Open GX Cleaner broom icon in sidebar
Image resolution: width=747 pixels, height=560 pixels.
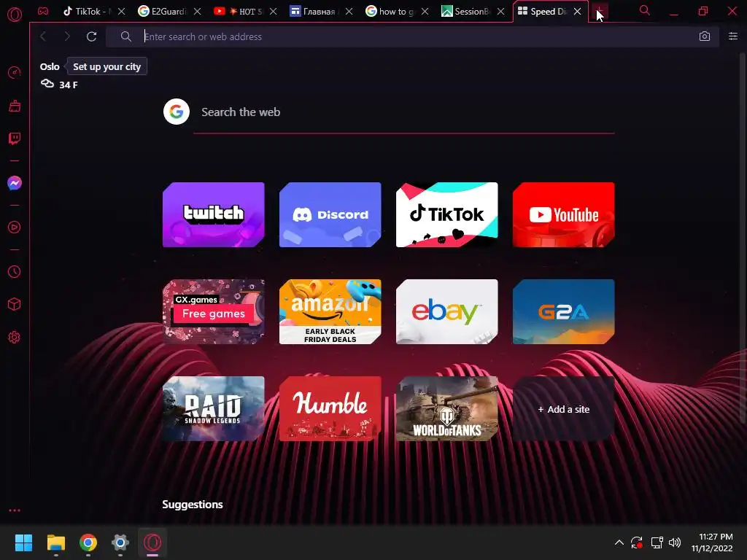15,106
